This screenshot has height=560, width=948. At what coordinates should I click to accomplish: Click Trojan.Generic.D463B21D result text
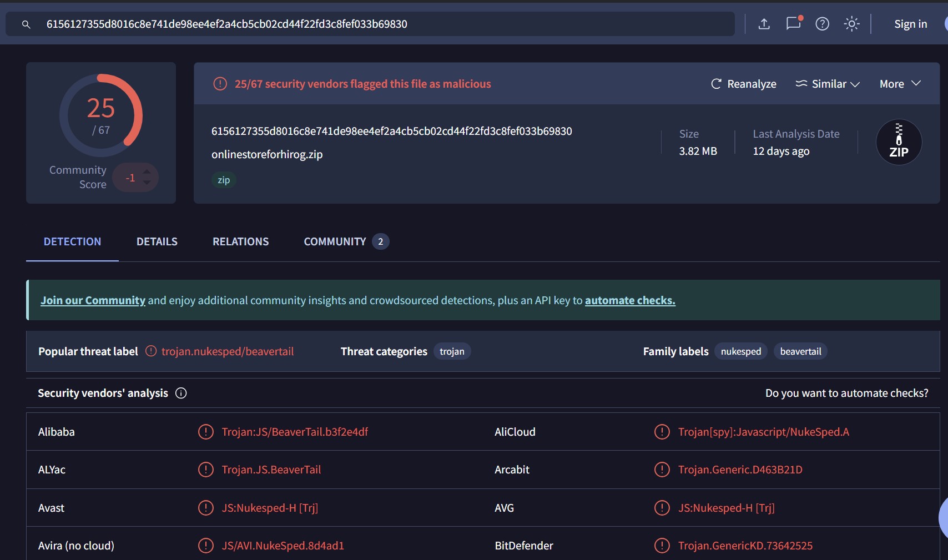[740, 470]
